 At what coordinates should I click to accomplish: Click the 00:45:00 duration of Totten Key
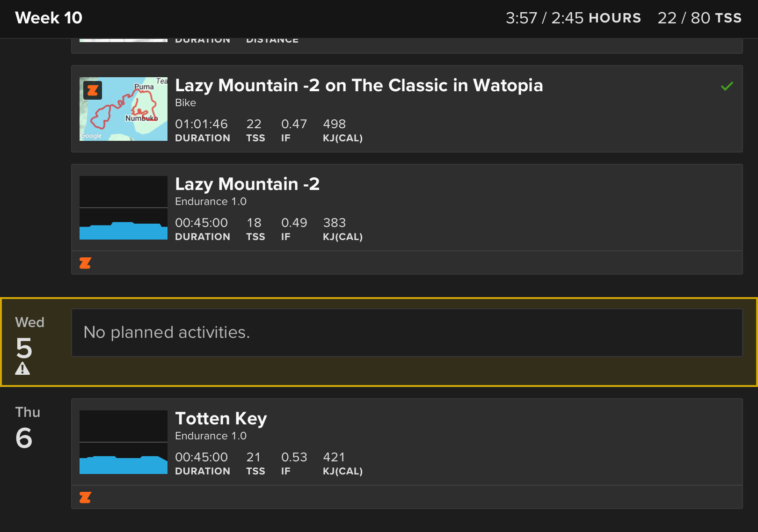pos(201,457)
